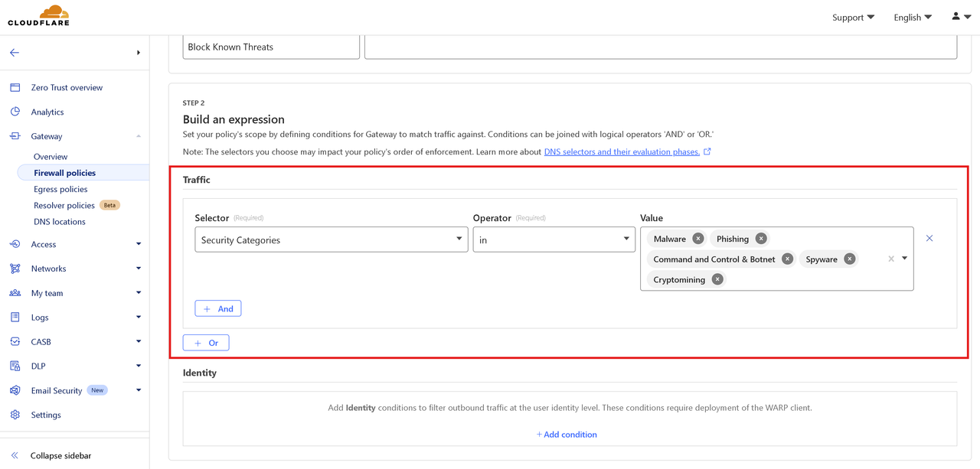Viewport: 980px width, 469px height.
Task: Open the Operator dropdown showing in
Action: 554,239
